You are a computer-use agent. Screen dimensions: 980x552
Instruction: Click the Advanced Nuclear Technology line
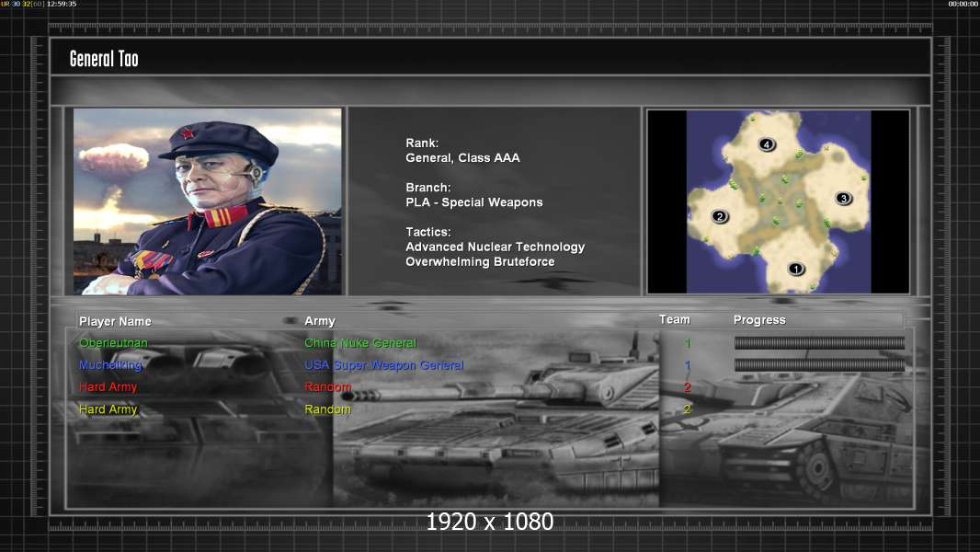495,247
